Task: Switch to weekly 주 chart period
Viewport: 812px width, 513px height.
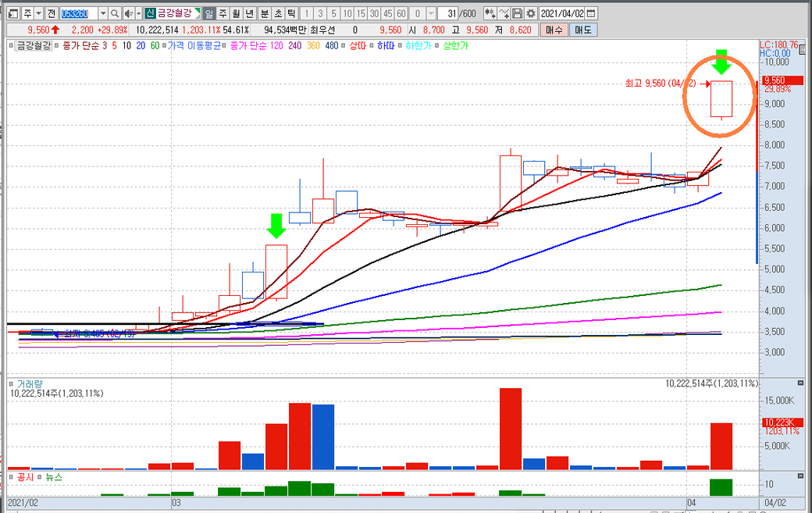Action: point(223,14)
